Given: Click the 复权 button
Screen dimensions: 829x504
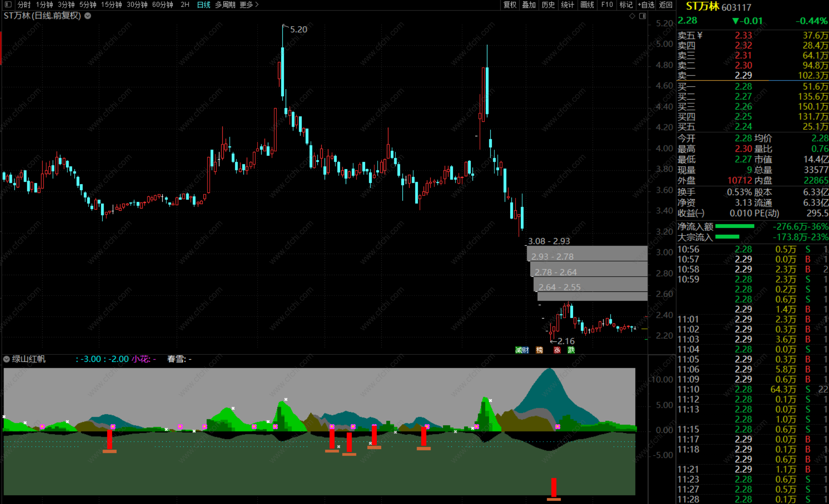Looking at the screenshot, I should coord(510,5).
